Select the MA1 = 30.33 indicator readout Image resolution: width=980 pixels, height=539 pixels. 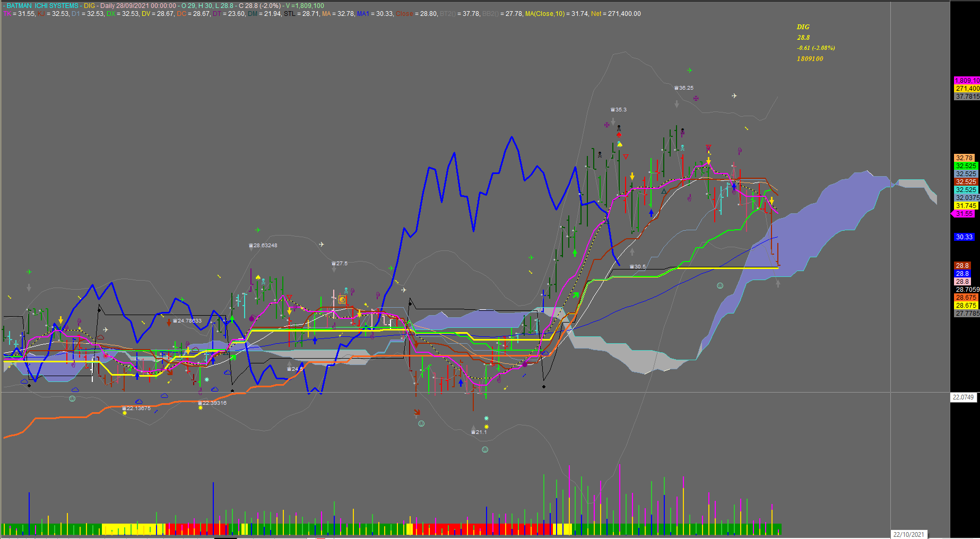coord(375,14)
